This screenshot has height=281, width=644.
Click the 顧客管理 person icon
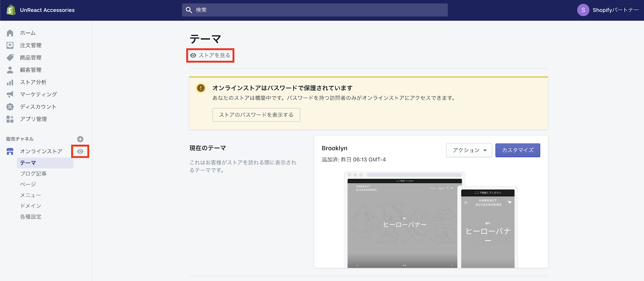coord(10,70)
